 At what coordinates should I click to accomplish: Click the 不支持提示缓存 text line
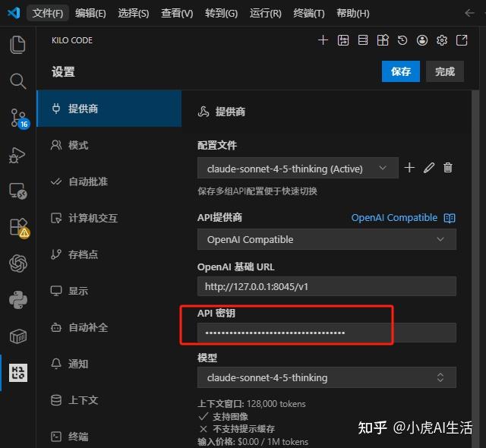pyautogui.click(x=244, y=429)
